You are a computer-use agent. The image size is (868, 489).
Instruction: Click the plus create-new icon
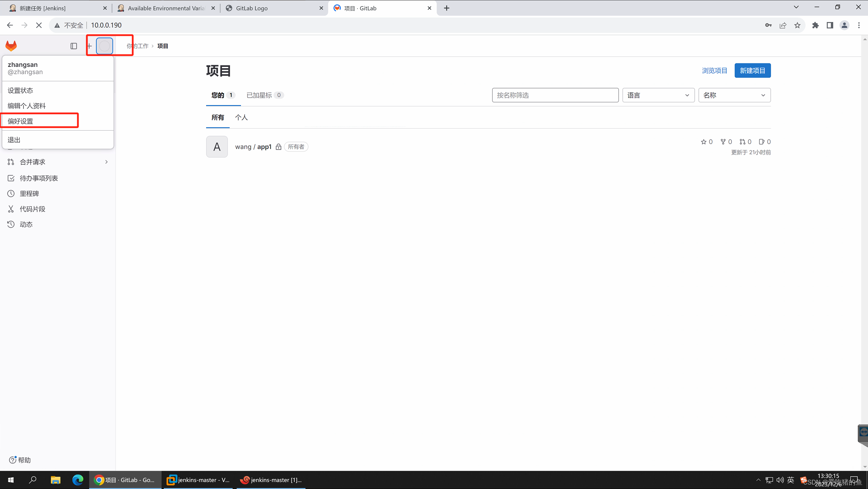(x=89, y=46)
